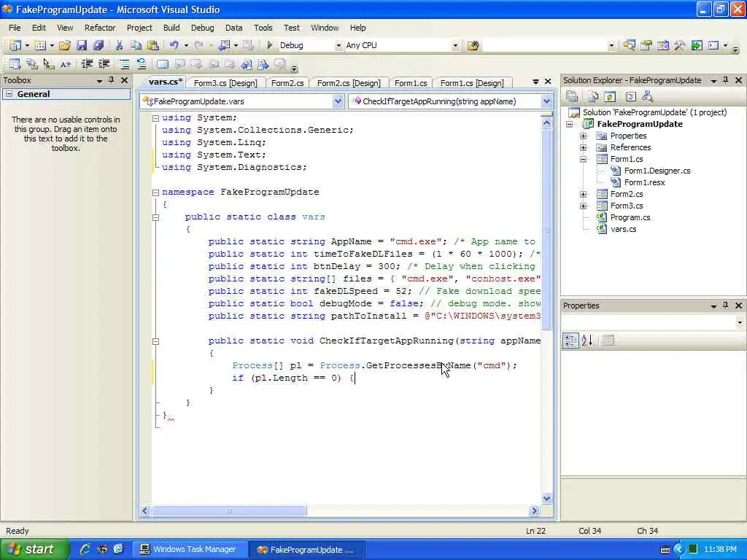Refresh the Solution Explorer tree

click(610, 97)
